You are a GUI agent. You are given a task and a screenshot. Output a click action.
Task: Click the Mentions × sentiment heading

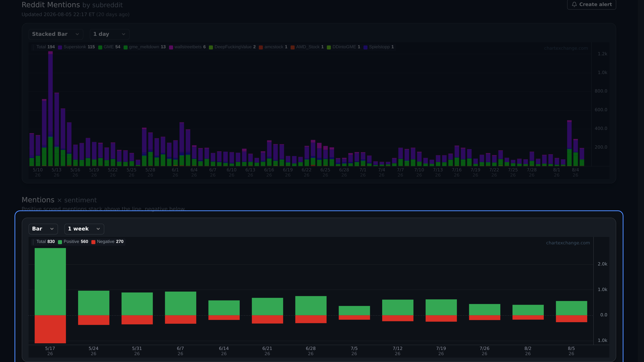pos(59,200)
